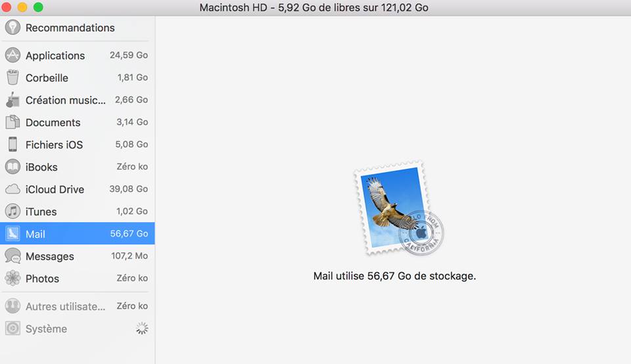Click the Zéro ko value for Photos
This screenshot has width=631, height=364.
(132, 279)
